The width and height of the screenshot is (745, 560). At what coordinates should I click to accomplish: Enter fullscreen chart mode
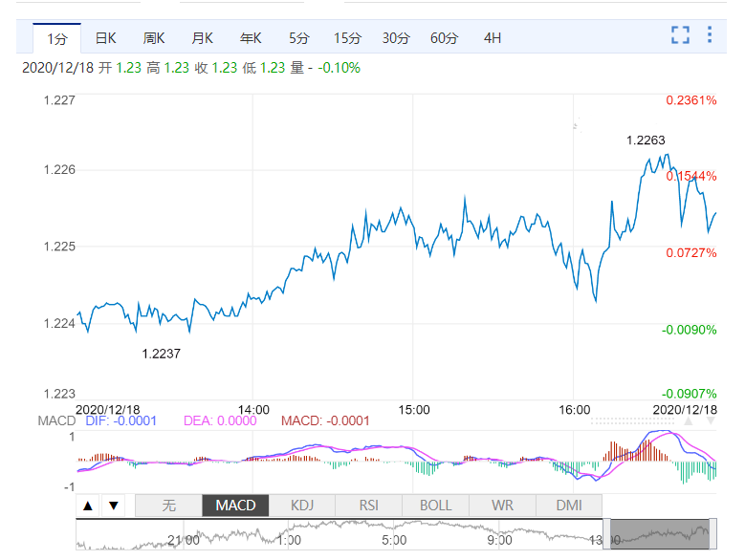(680, 35)
